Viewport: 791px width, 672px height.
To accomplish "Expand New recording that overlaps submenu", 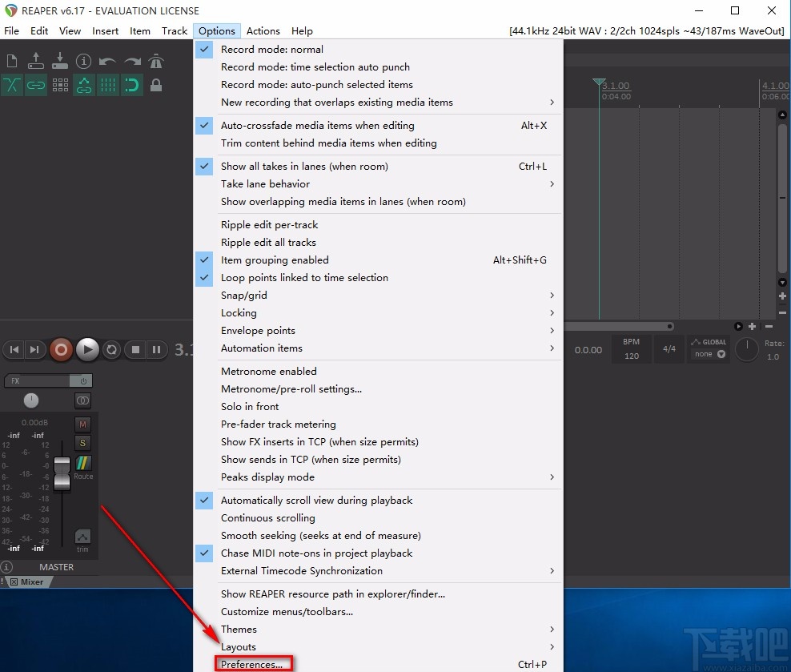I will click(x=379, y=103).
